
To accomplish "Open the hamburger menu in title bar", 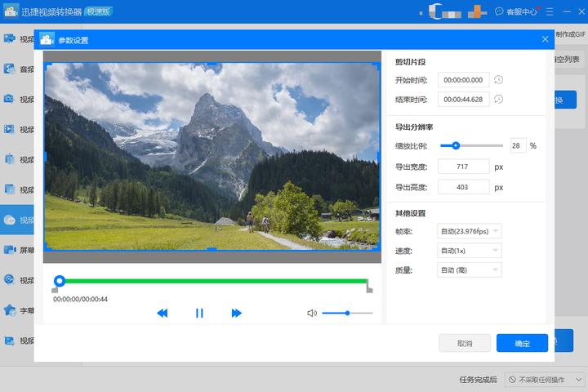I will pyautogui.click(x=550, y=11).
